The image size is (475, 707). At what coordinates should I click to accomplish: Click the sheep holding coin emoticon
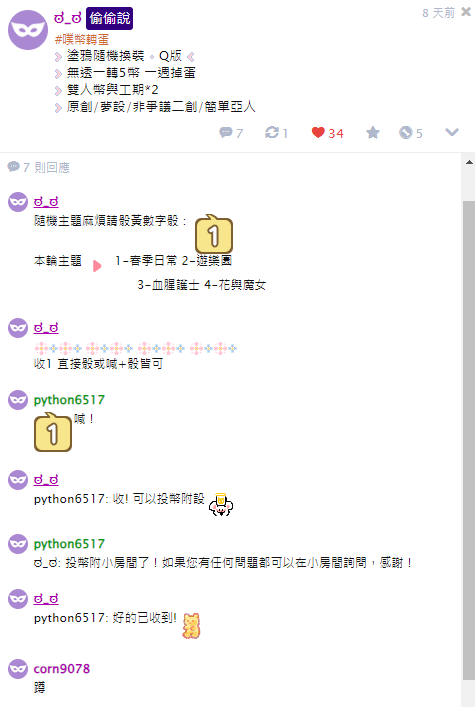coord(221,504)
